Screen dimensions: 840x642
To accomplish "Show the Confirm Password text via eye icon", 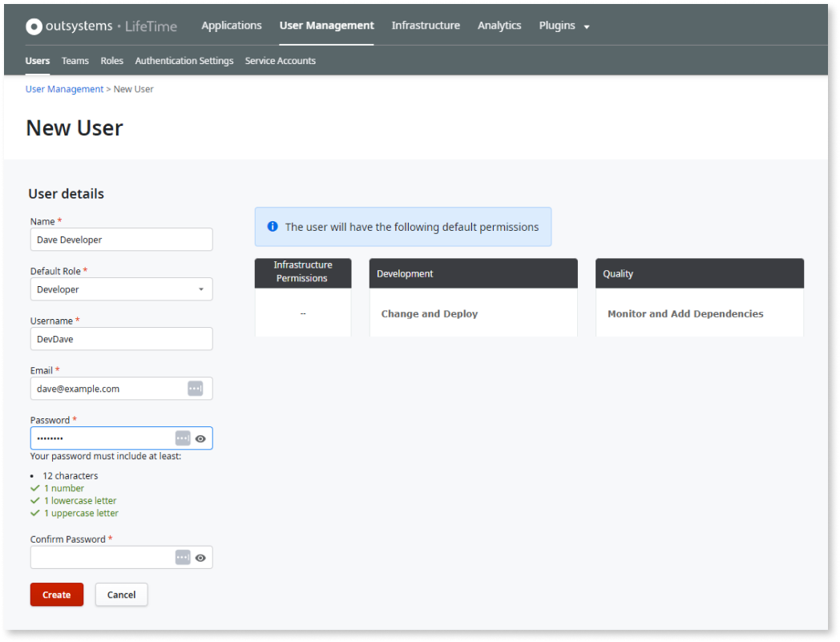I will point(201,556).
